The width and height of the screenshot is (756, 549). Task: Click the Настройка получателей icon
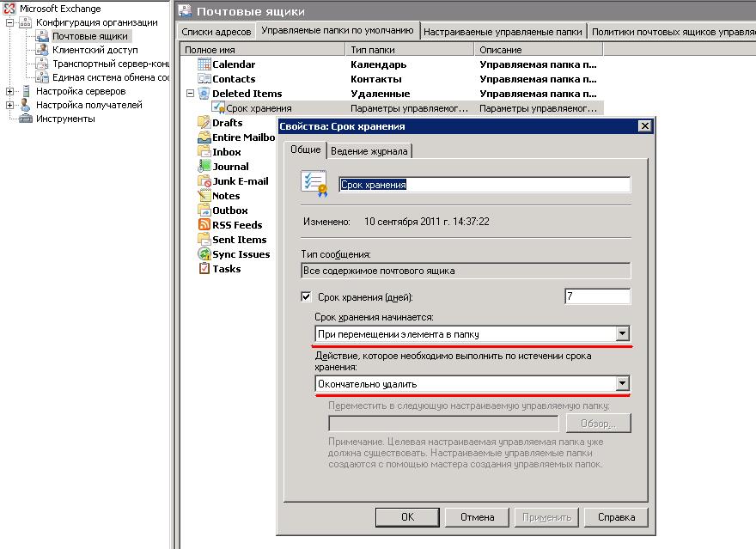coord(25,105)
